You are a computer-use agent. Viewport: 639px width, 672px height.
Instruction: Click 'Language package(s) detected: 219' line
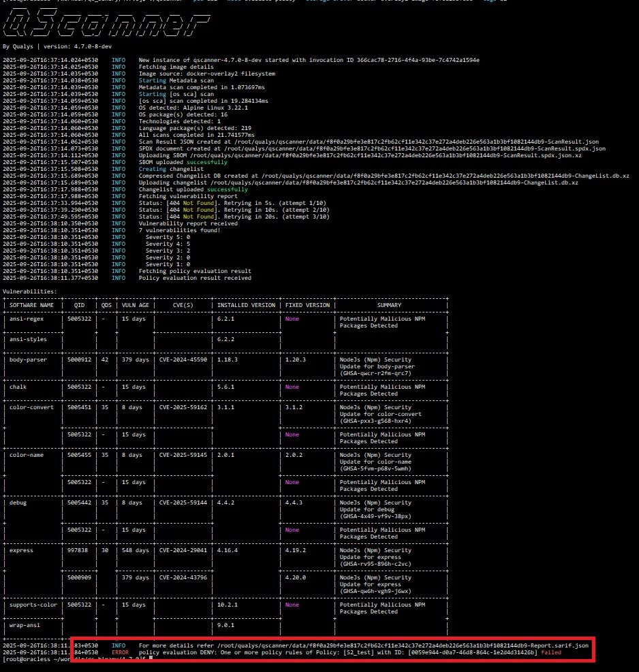(x=195, y=128)
